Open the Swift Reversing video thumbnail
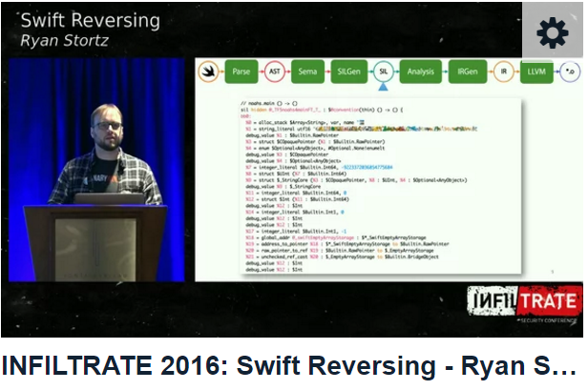The image size is (588, 390). tap(292, 170)
